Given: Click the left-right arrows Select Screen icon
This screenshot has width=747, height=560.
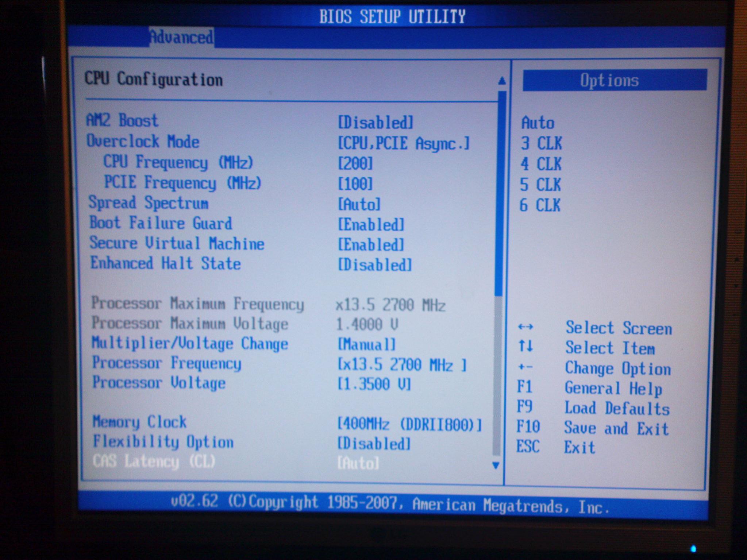Looking at the screenshot, I should coord(525,327).
